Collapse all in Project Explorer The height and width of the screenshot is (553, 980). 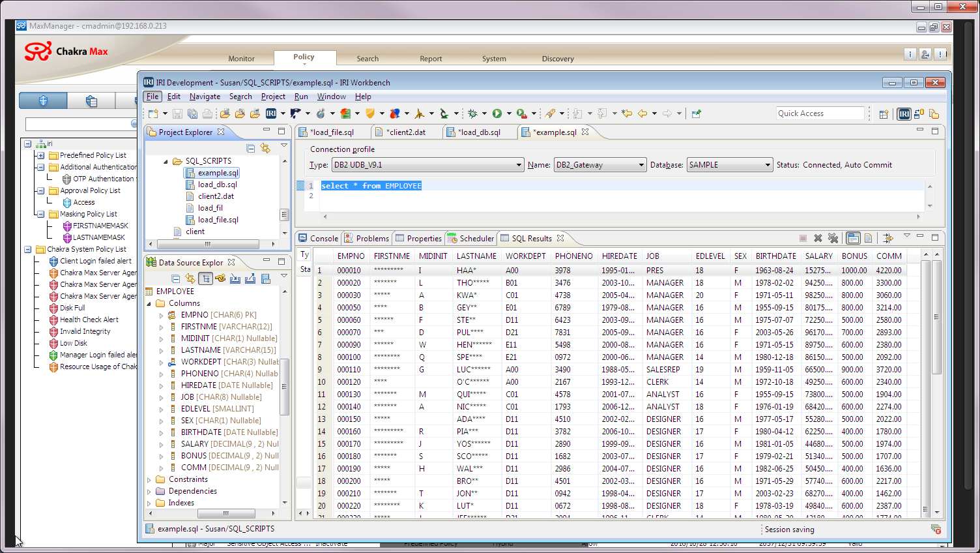coord(251,149)
